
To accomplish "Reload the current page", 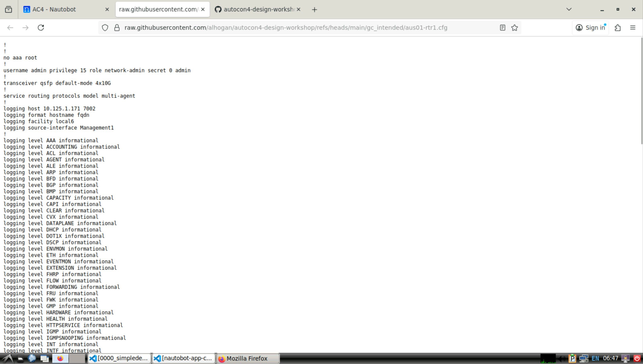I will (41, 27).
